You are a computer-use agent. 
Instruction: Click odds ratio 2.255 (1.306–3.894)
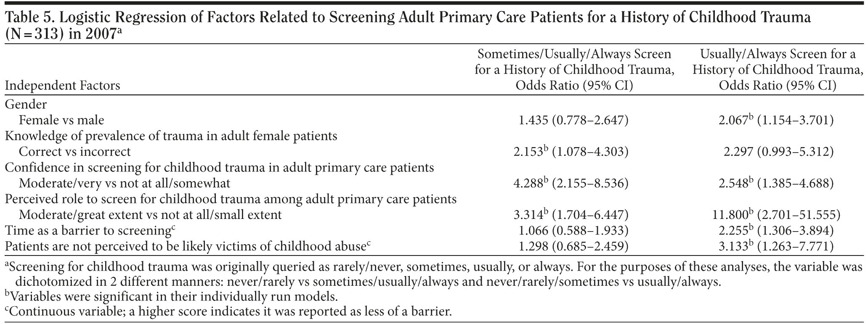coord(776,231)
